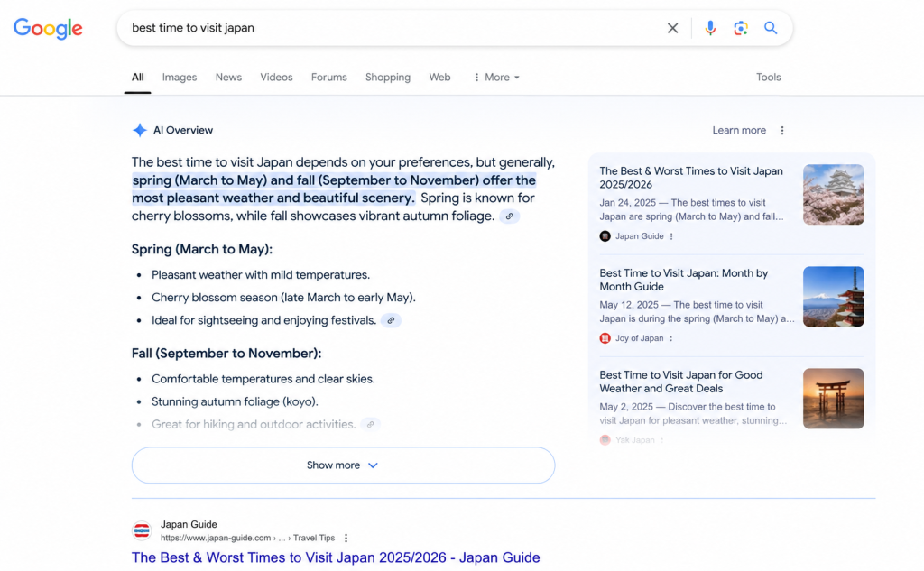Screen dimensions: 924x571
Task: Click the 'Japan Guide' site name above first result
Action: [x=189, y=524]
